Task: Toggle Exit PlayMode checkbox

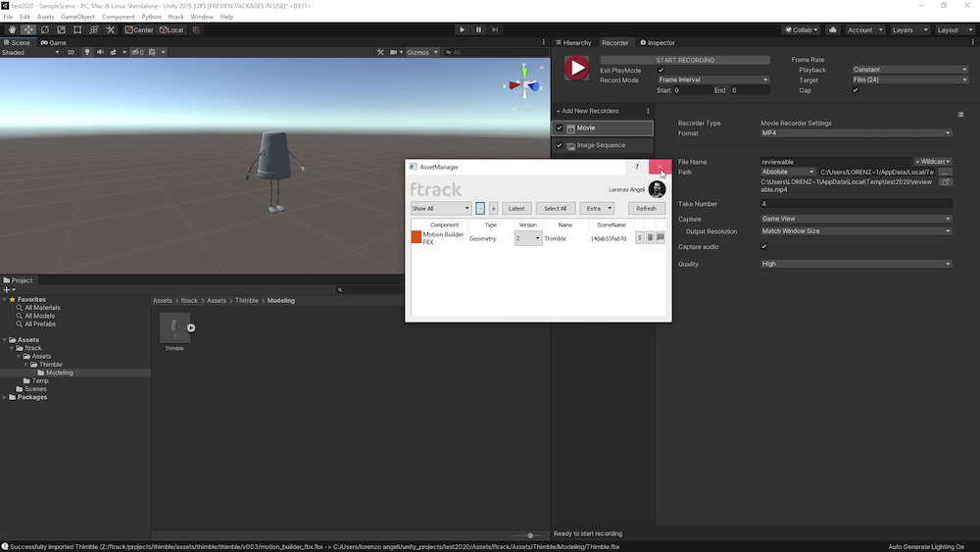Action: pos(661,70)
